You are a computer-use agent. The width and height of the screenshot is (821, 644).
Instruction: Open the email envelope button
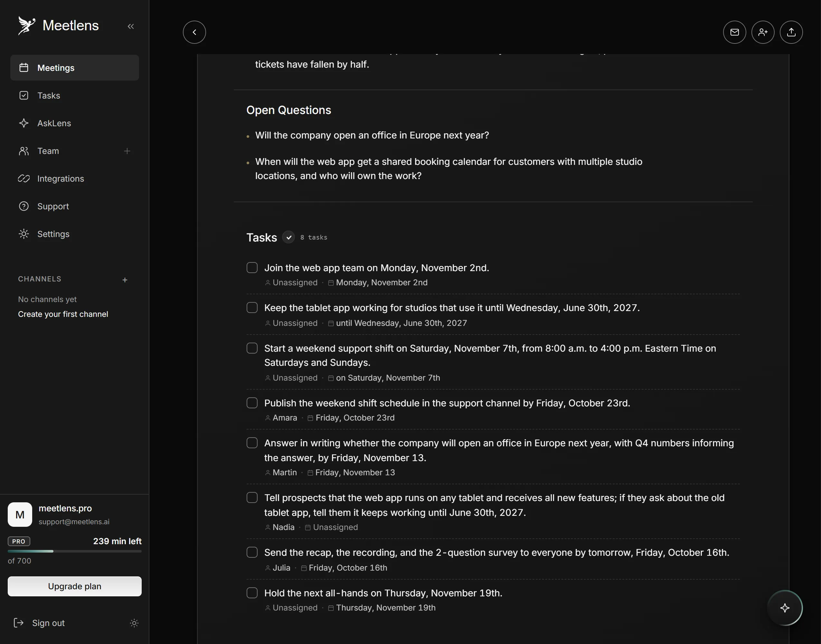click(734, 32)
